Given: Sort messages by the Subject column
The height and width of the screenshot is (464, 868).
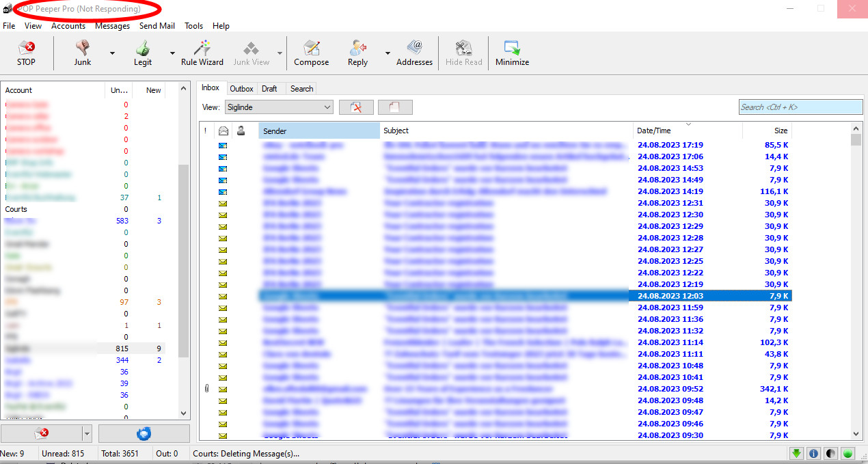Looking at the screenshot, I should (x=506, y=131).
